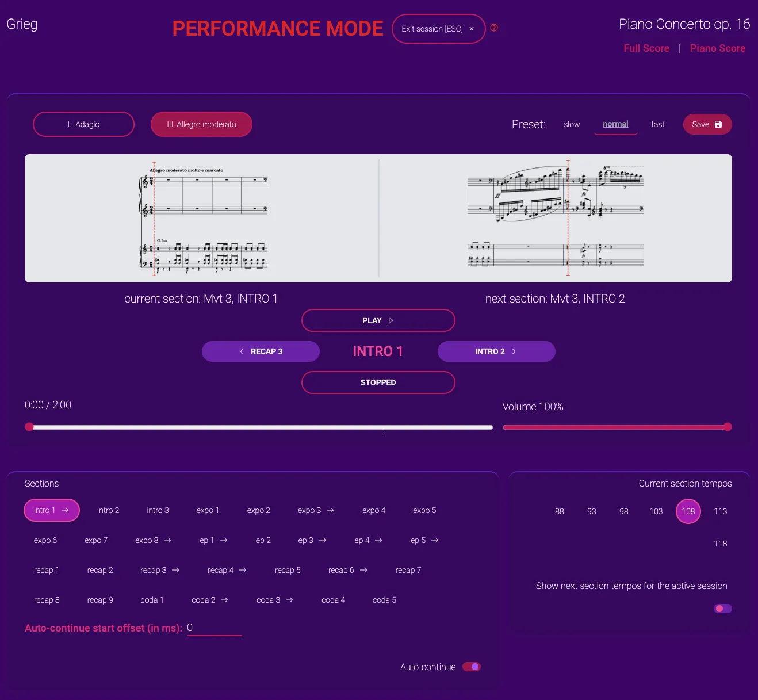
Task: Click the volume slider handle
Action: point(728,427)
